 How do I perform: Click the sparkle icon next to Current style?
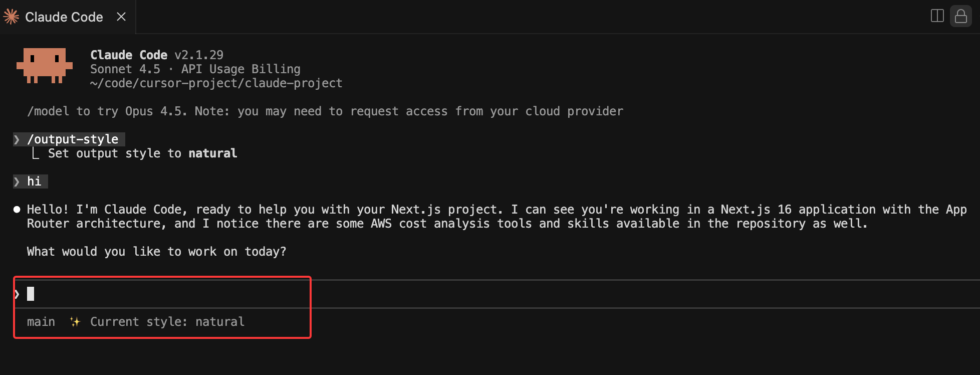(x=75, y=321)
